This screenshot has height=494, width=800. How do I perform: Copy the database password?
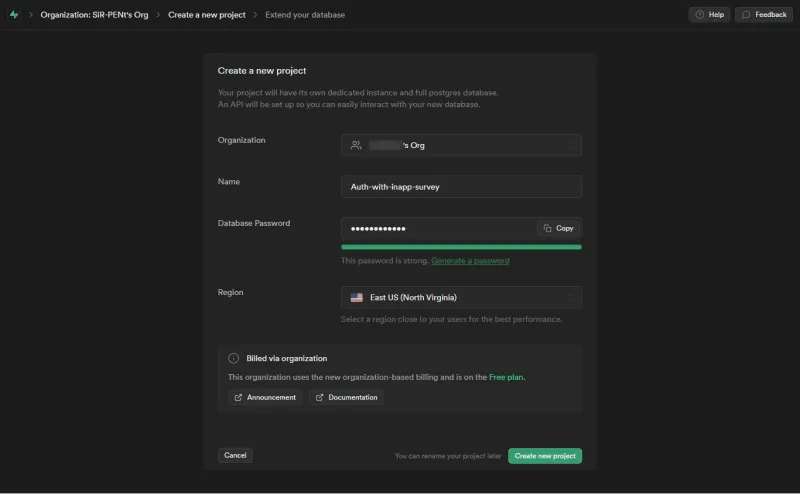[559, 228]
